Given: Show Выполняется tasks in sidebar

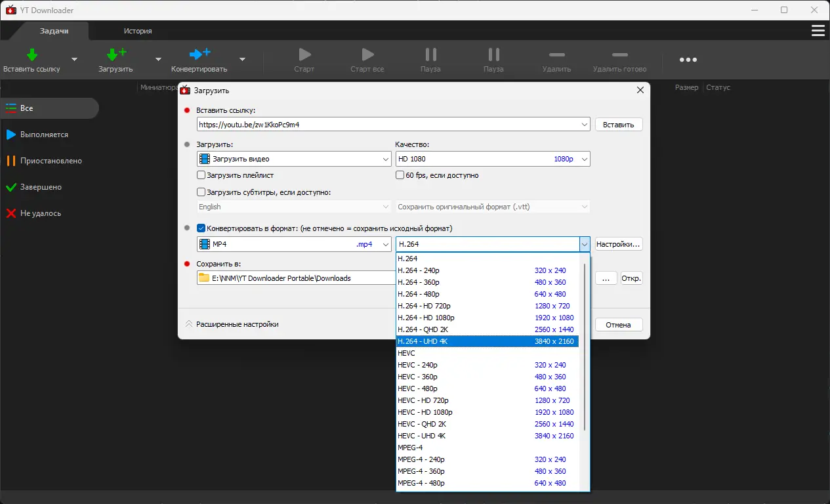Looking at the screenshot, I should tap(44, 135).
